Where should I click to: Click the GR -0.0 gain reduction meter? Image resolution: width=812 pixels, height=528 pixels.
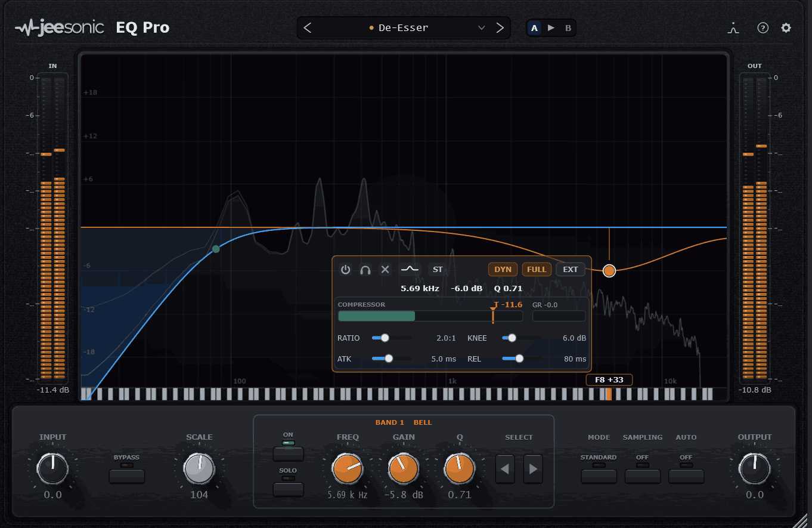[x=559, y=316]
